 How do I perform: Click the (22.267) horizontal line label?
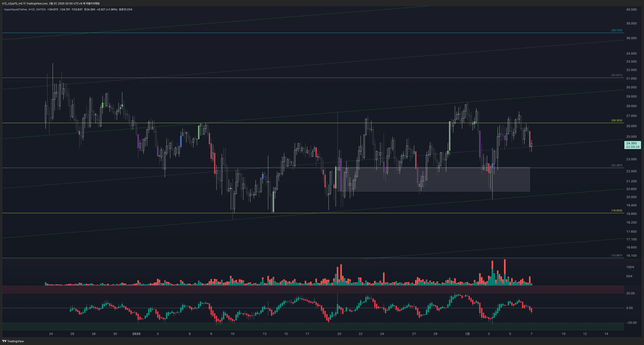point(617,165)
